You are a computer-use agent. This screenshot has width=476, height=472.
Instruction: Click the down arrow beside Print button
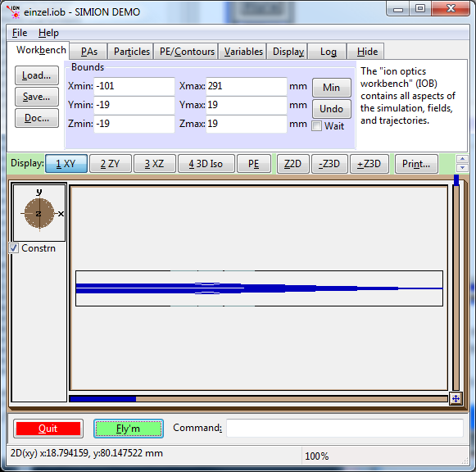point(462,167)
